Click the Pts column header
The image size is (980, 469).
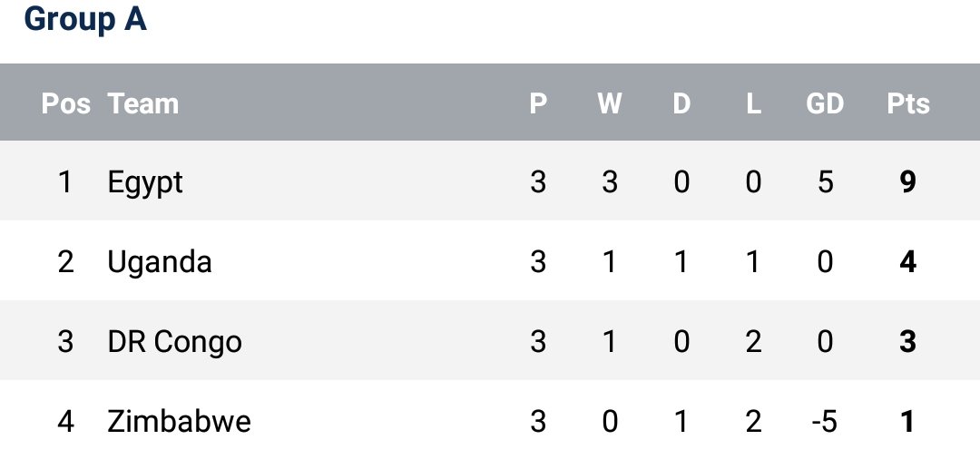(908, 103)
